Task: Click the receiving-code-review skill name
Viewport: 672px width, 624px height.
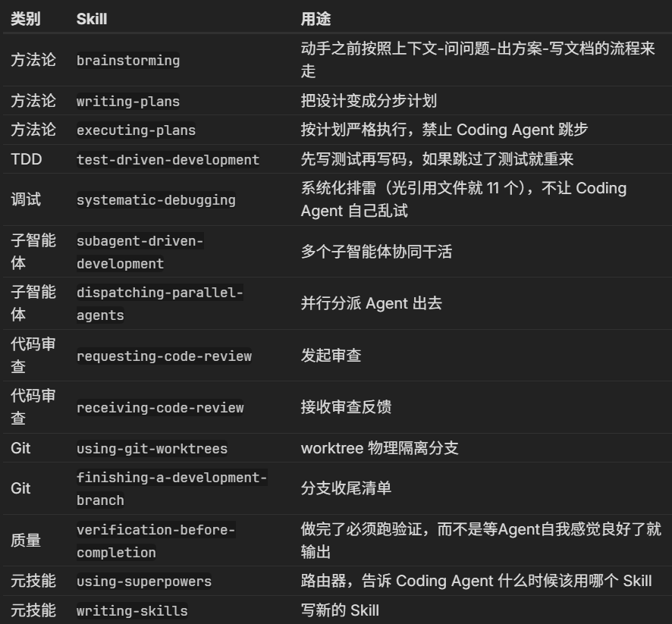Action: (160, 408)
